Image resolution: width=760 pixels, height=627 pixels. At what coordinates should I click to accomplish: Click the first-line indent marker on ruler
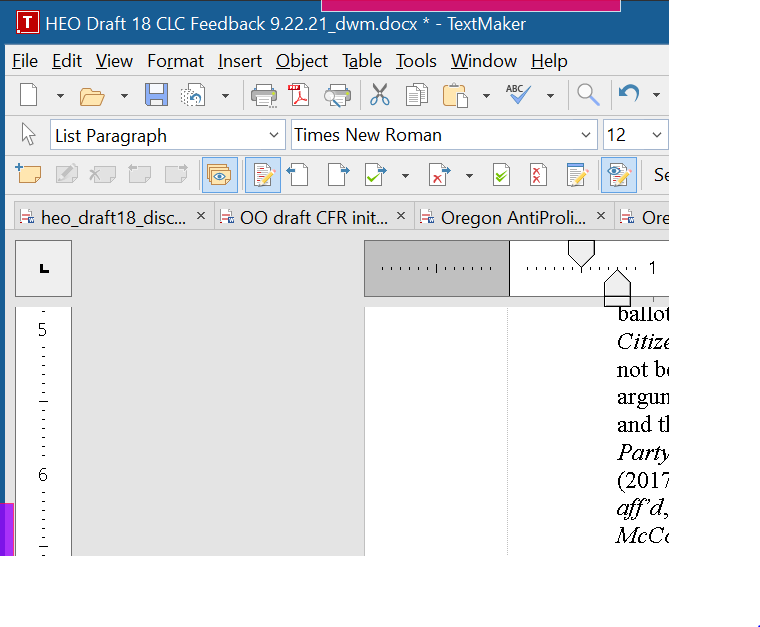click(581, 250)
